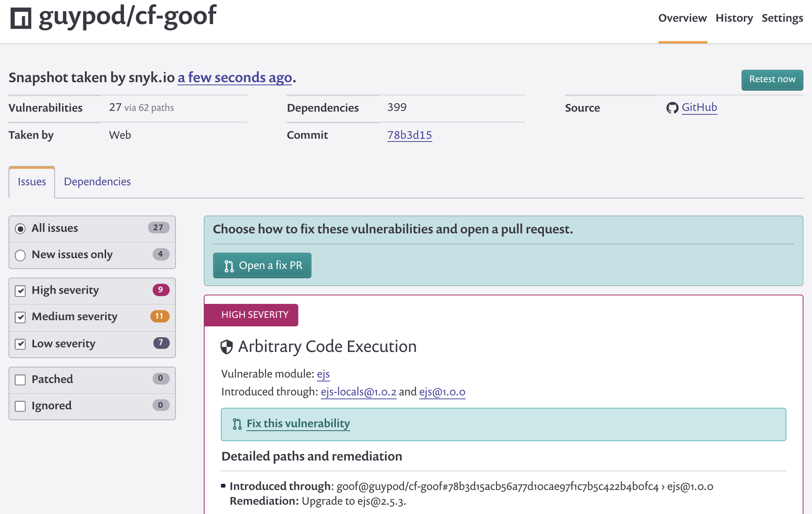Switch to the Dependencies tab

(97, 181)
